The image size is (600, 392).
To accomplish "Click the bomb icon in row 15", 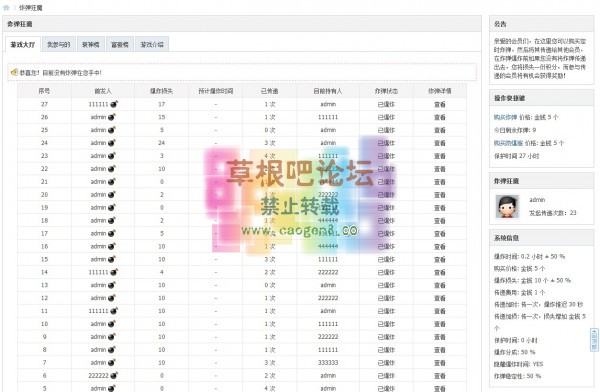I will tap(111, 259).
